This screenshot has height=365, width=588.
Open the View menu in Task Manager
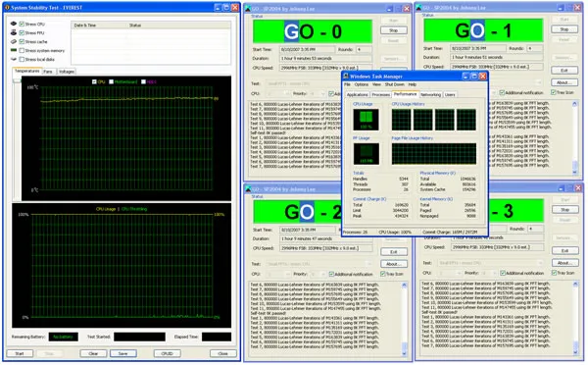376,84
